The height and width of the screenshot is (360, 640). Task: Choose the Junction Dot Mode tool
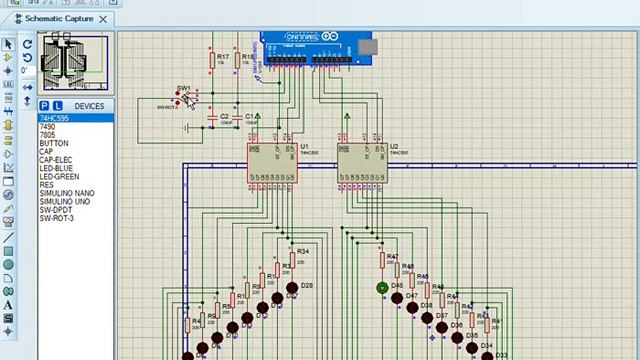[x=8, y=71]
